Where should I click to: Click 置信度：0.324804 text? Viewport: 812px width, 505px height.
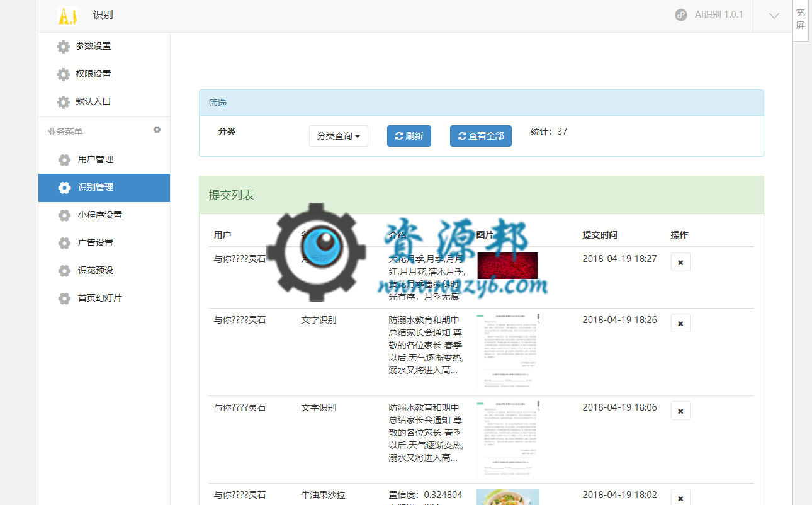[426, 495]
